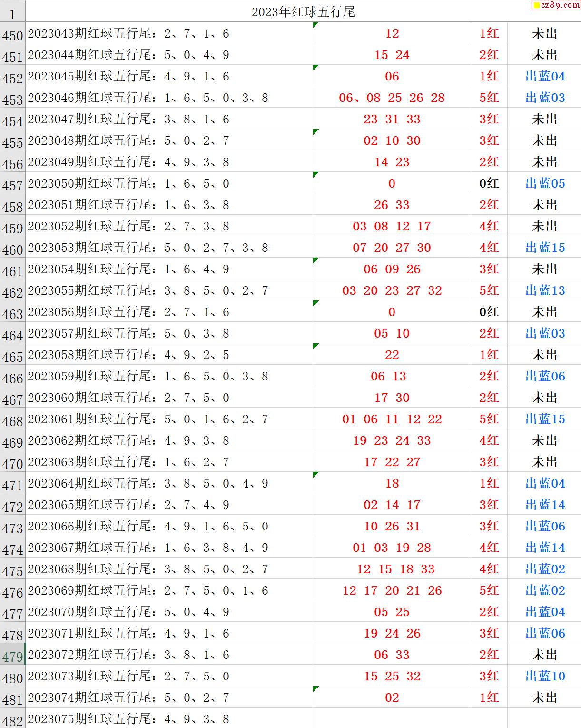This screenshot has height=728, width=581.
Task: Click row header 479
Action: pos(12,657)
